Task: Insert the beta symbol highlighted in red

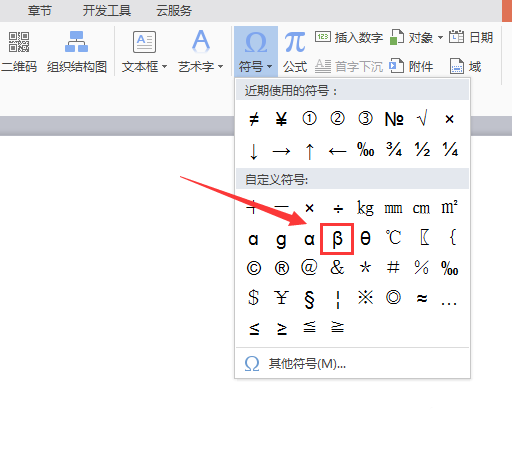Action: click(337, 239)
